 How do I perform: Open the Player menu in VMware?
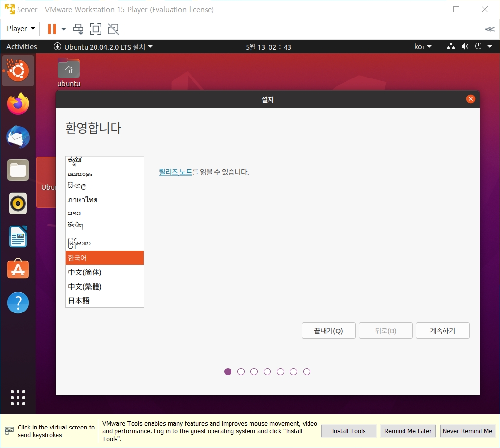pos(21,29)
